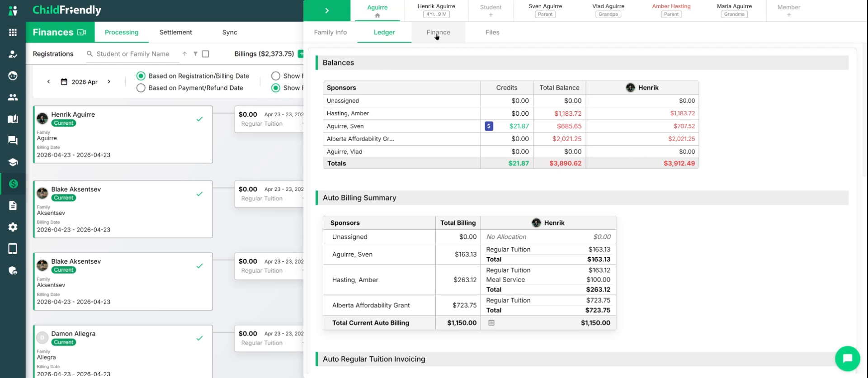Screen dimensions: 868x378
Task: Collapse the side panel with green chevron
Action: (327, 10)
